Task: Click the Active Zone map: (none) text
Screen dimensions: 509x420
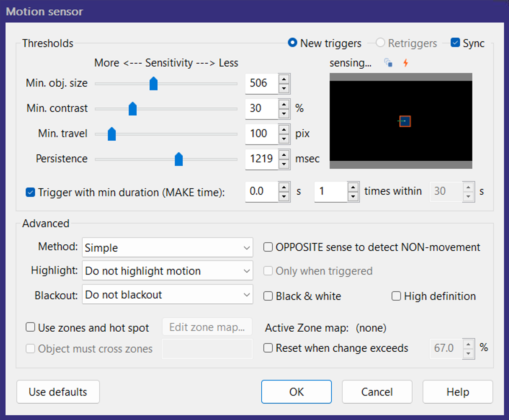Action: pos(326,328)
